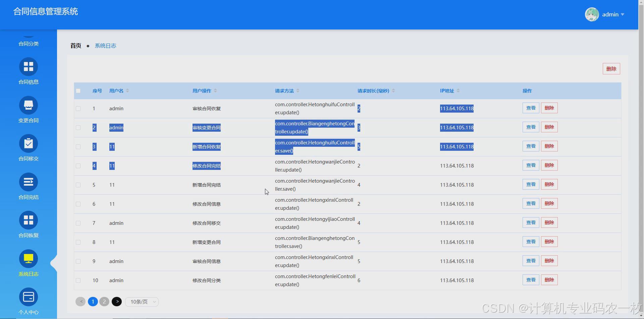Go to pagination page 2
Image resolution: width=644 pixels, height=319 pixels.
tap(104, 302)
